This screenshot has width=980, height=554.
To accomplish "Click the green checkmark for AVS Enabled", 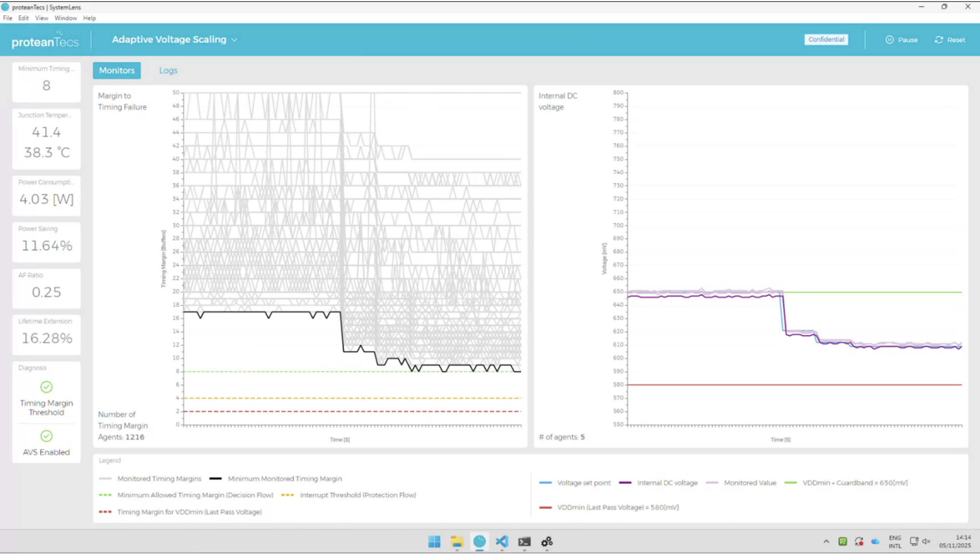I will pos(46,436).
